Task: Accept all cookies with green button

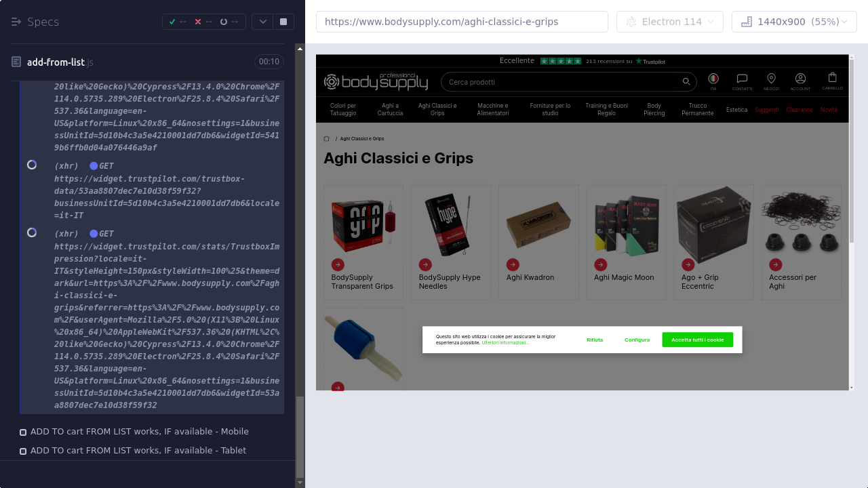Action: pos(697,340)
